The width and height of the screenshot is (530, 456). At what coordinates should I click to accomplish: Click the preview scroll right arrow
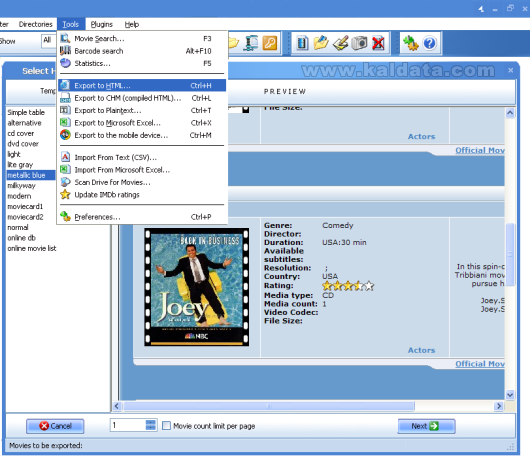click(x=499, y=406)
